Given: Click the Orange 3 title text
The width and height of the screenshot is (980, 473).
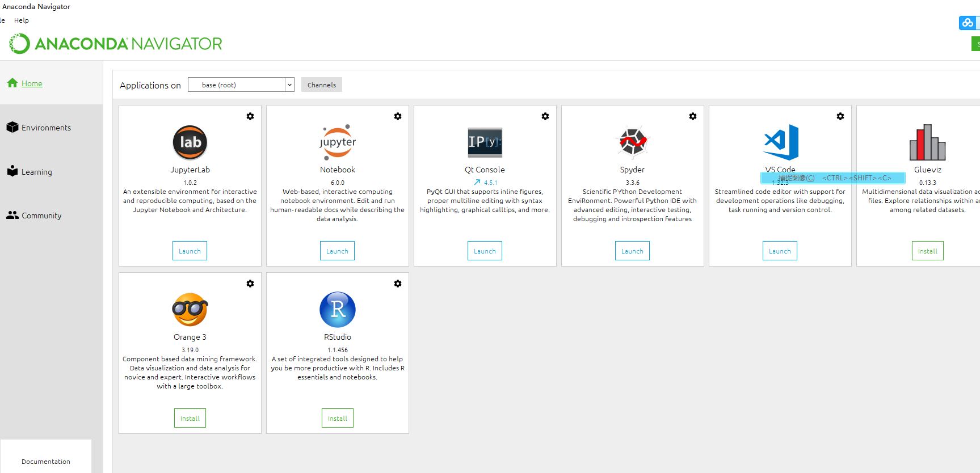Looking at the screenshot, I should point(190,337).
